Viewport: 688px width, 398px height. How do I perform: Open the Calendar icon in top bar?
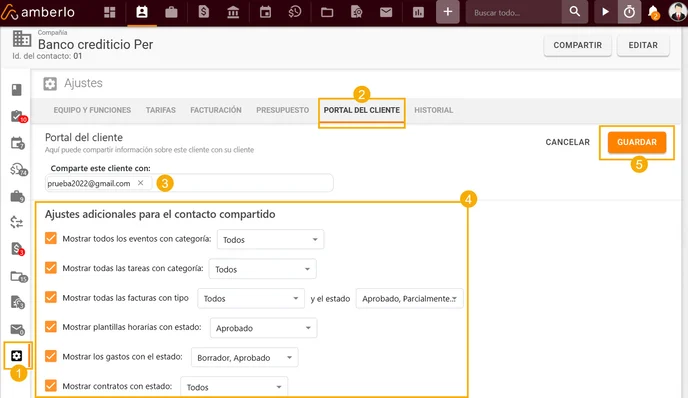265,12
